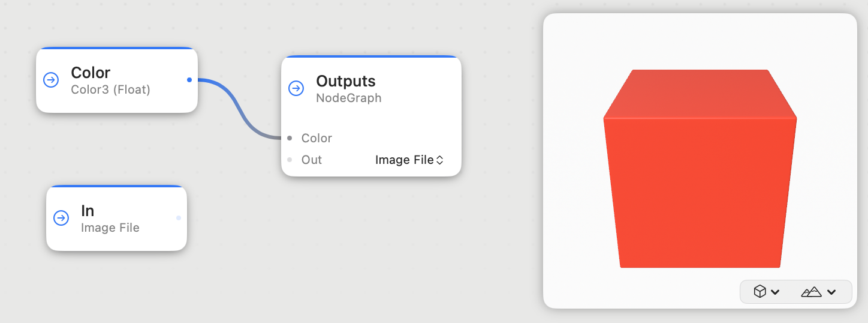Click the arrow icon on Color node
The height and width of the screenshot is (323, 868).
tap(51, 80)
